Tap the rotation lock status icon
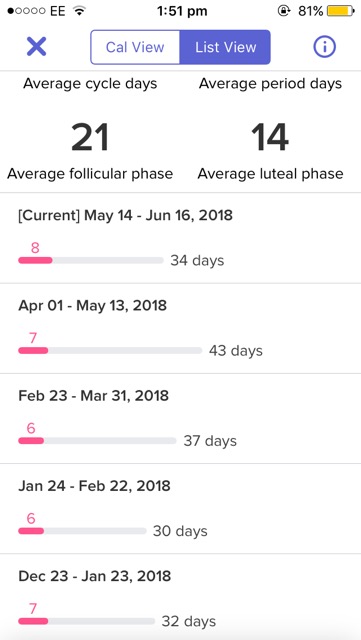 283,11
